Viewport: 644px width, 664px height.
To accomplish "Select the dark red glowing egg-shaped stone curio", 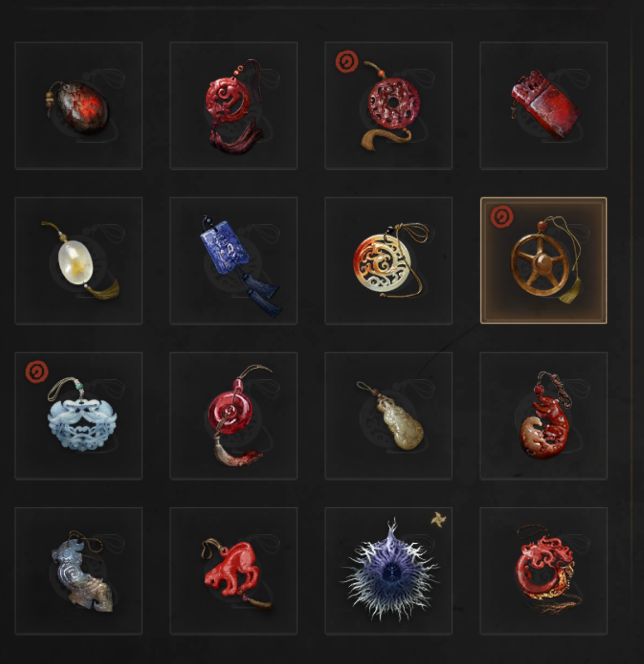I will 78,106.
